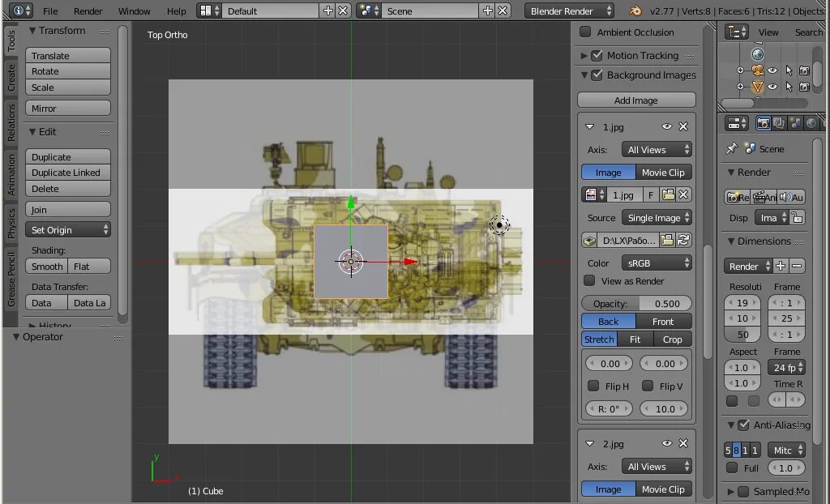Toggle the Anti-Aliasing checkbox
The image size is (830, 504).
pos(744,425)
